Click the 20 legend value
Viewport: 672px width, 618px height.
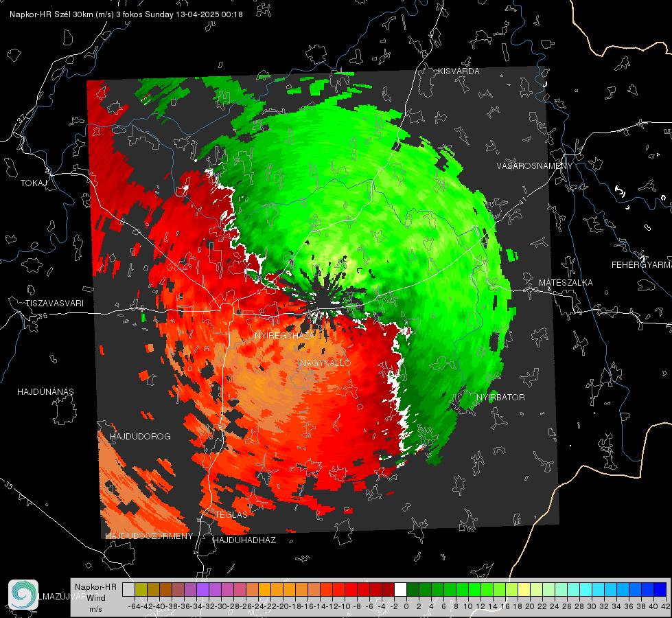pos(530,607)
